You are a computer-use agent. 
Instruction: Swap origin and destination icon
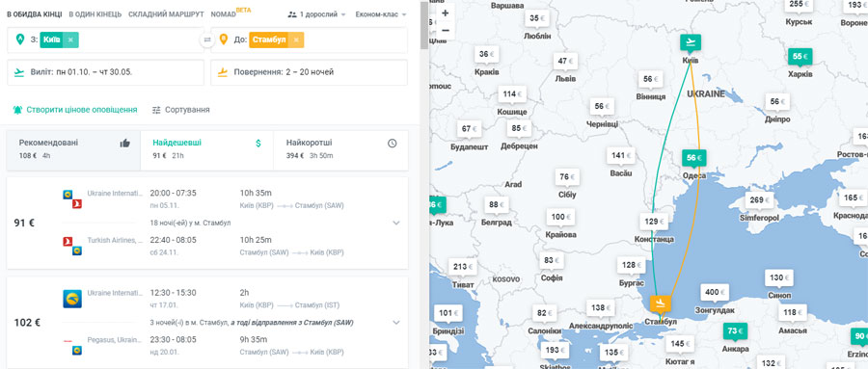pyautogui.click(x=207, y=40)
